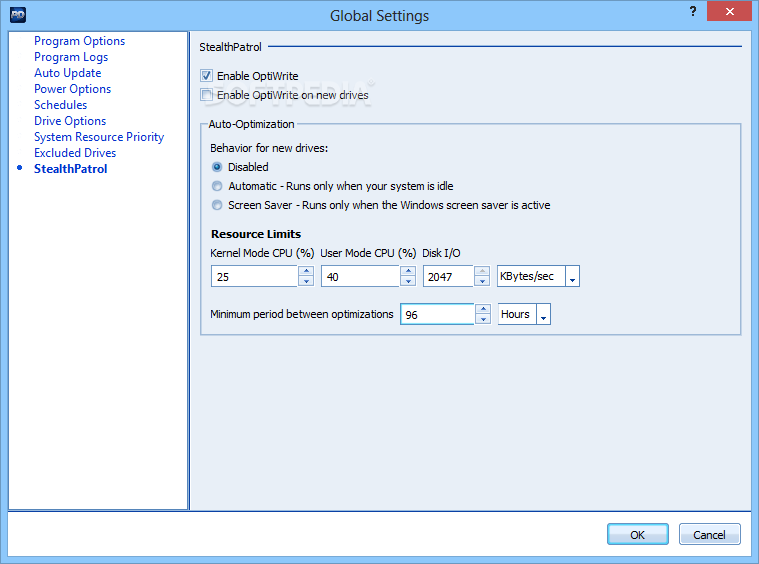Image resolution: width=759 pixels, height=564 pixels.
Task: Select StealthPatrol in sidebar
Action: click(71, 169)
